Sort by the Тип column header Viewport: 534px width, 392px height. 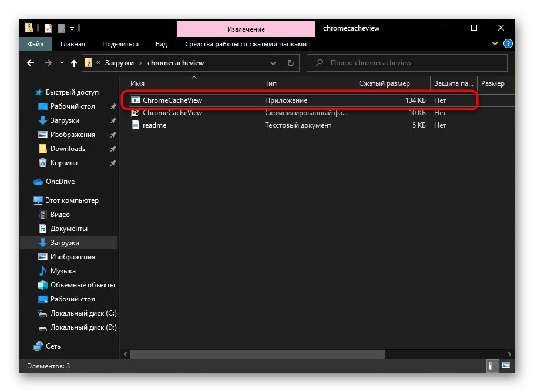pos(308,83)
